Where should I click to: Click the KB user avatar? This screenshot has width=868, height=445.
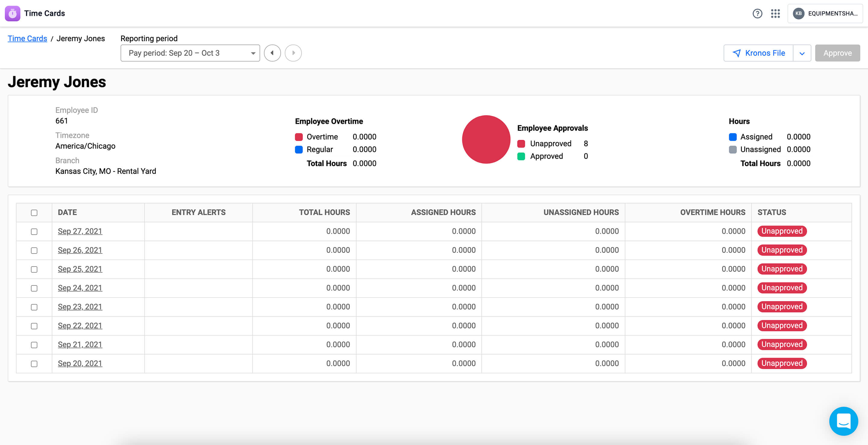click(x=798, y=14)
